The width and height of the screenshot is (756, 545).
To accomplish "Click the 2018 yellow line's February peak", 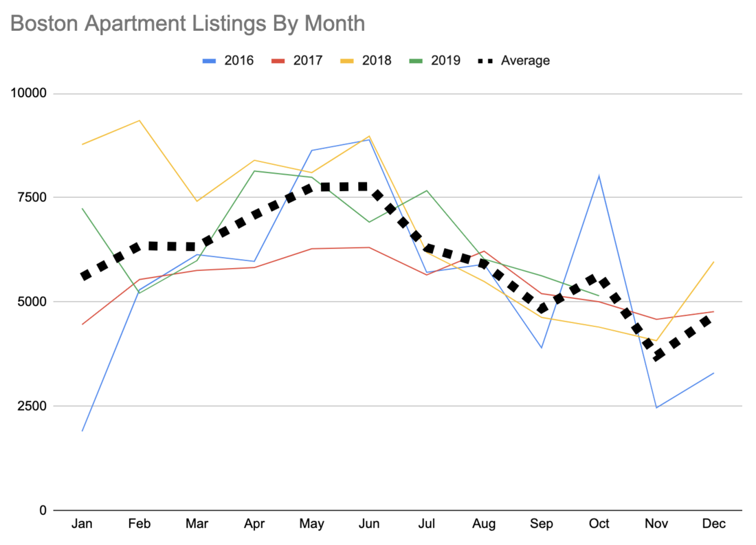I will tap(140, 121).
